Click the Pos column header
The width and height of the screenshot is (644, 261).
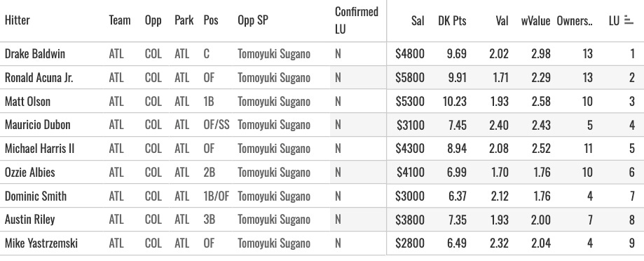(x=211, y=20)
